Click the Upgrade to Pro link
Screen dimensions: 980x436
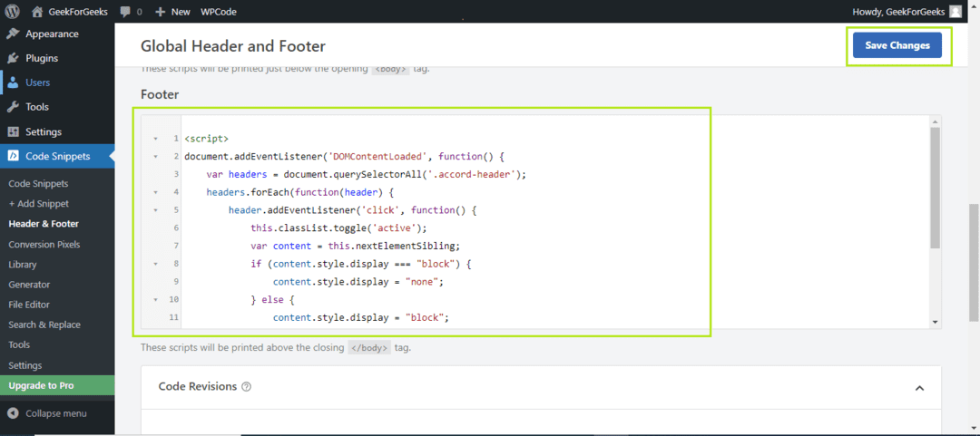pyautogui.click(x=41, y=385)
